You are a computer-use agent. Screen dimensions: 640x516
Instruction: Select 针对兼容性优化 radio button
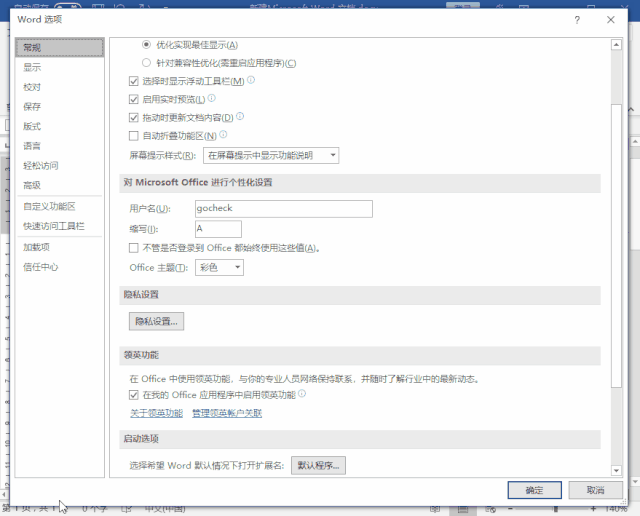(146, 62)
